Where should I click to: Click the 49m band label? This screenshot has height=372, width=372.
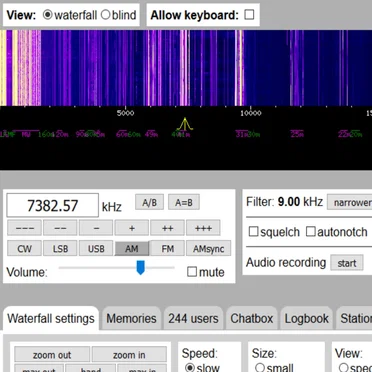151,135
